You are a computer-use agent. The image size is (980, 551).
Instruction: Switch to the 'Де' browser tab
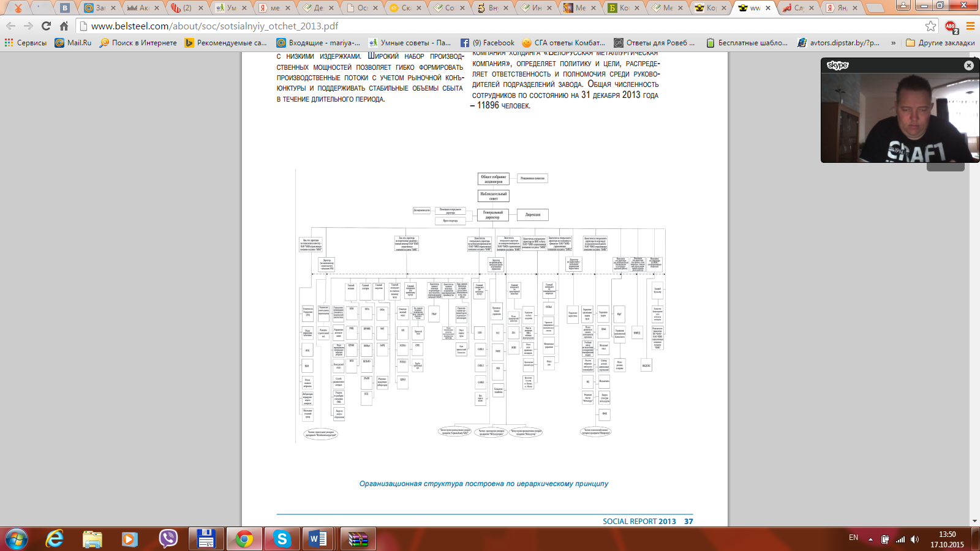tap(317, 8)
